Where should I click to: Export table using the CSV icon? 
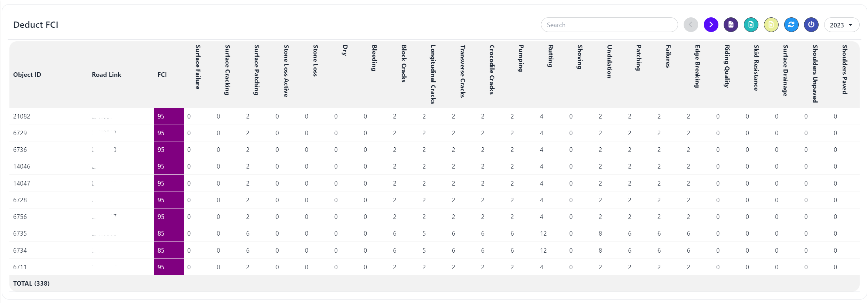pos(731,25)
